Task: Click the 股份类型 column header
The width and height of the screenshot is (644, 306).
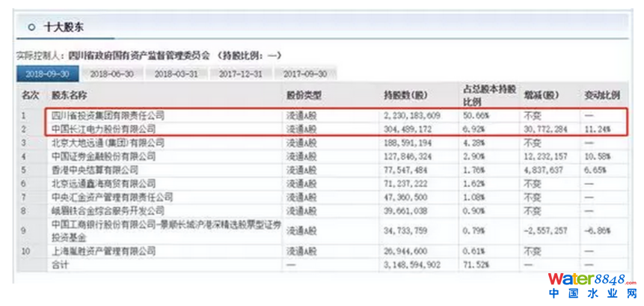Action: [x=303, y=95]
